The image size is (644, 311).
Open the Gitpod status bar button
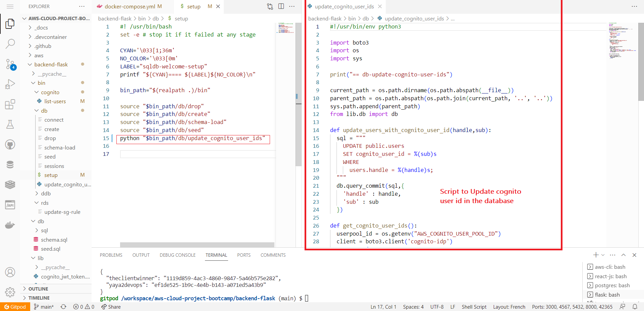click(15, 307)
